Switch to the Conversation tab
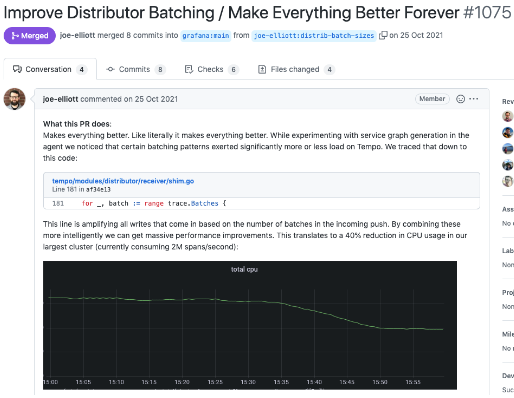The width and height of the screenshot is (514, 398). 50,69
